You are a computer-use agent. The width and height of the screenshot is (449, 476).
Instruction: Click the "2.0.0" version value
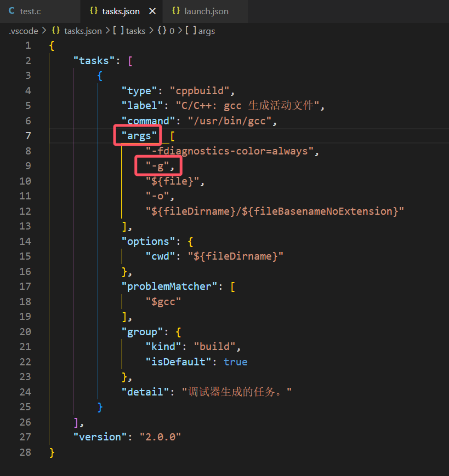pos(160,437)
